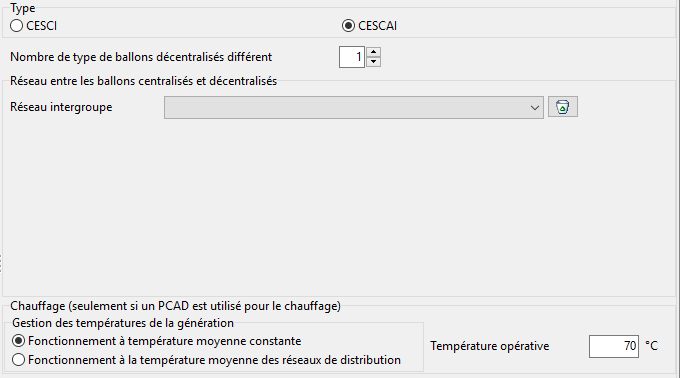
Task: Click the °C unit label
Action: pyautogui.click(x=651, y=346)
